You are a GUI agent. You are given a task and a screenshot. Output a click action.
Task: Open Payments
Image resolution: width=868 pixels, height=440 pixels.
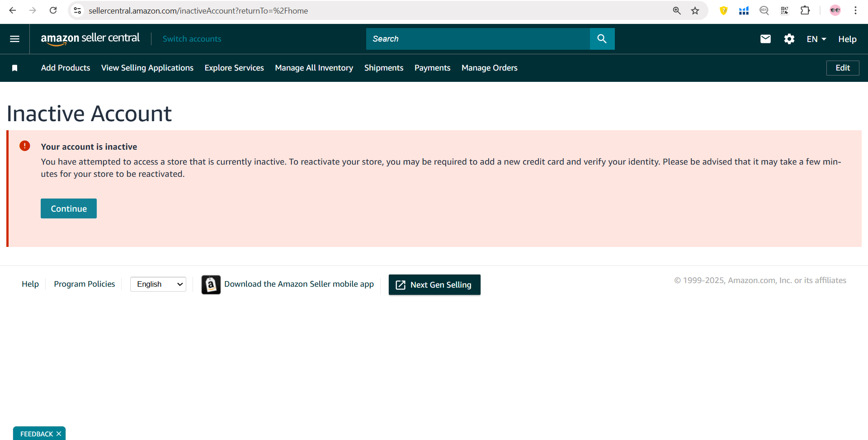click(x=432, y=68)
